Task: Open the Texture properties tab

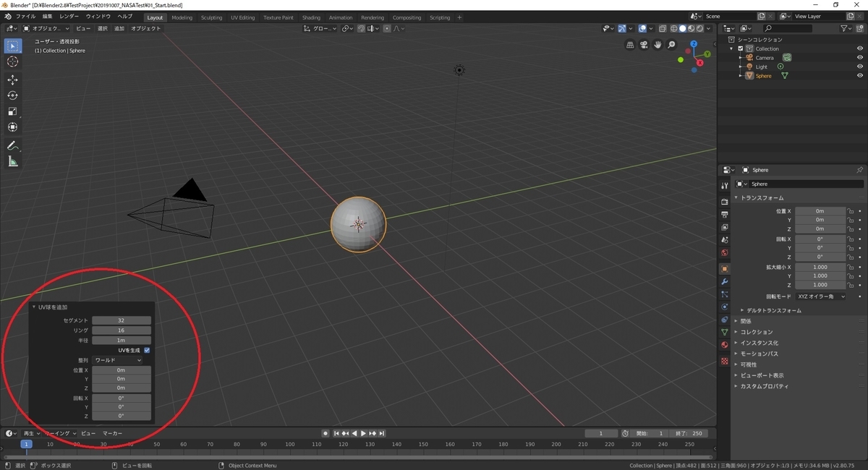Action: [x=724, y=361]
